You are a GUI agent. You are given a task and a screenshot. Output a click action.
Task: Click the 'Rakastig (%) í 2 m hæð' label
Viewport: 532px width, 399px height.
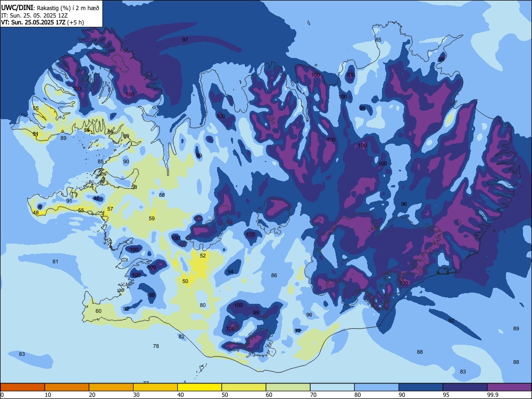(68, 8)
